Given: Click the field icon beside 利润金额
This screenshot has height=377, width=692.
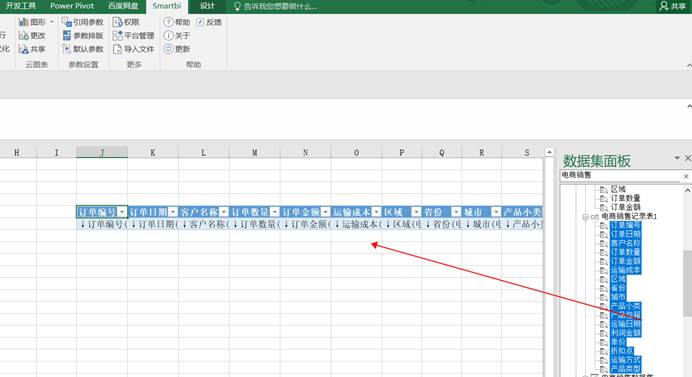Looking at the screenshot, I should (604, 333).
